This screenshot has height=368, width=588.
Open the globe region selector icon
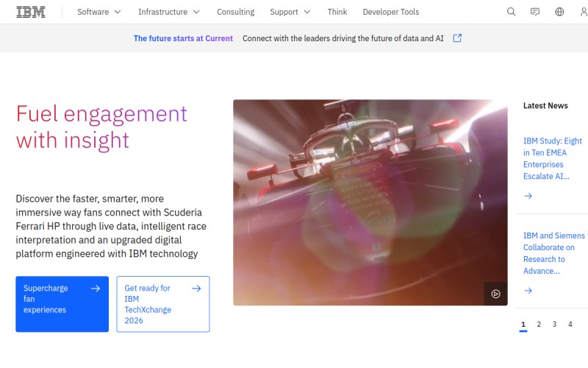559,12
